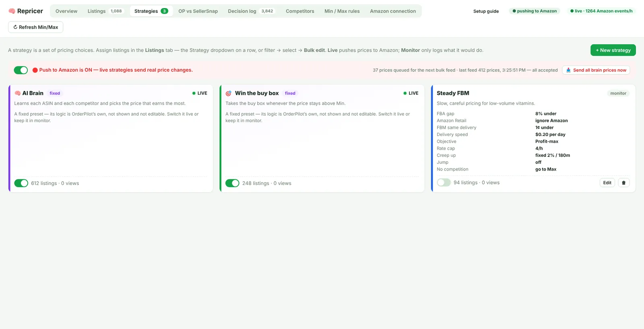Click the Refresh Min/Max button

point(35,27)
